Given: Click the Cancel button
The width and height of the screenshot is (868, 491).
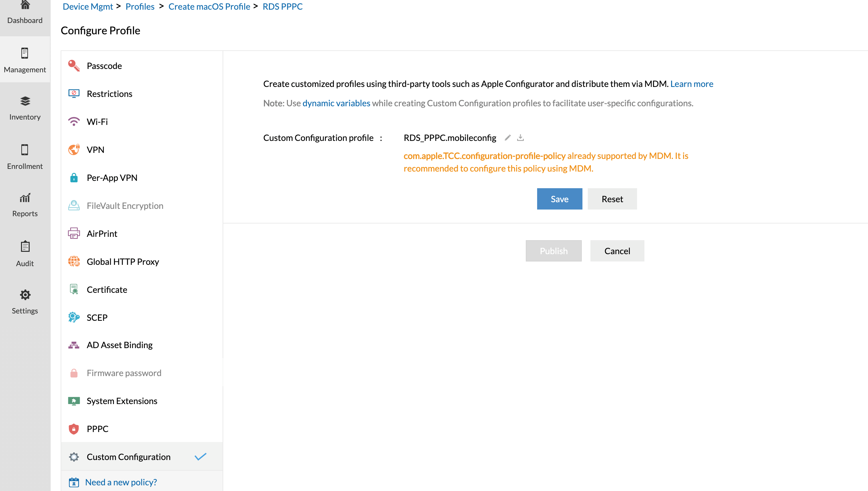Looking at the screenshot, I should coord(617,251).
